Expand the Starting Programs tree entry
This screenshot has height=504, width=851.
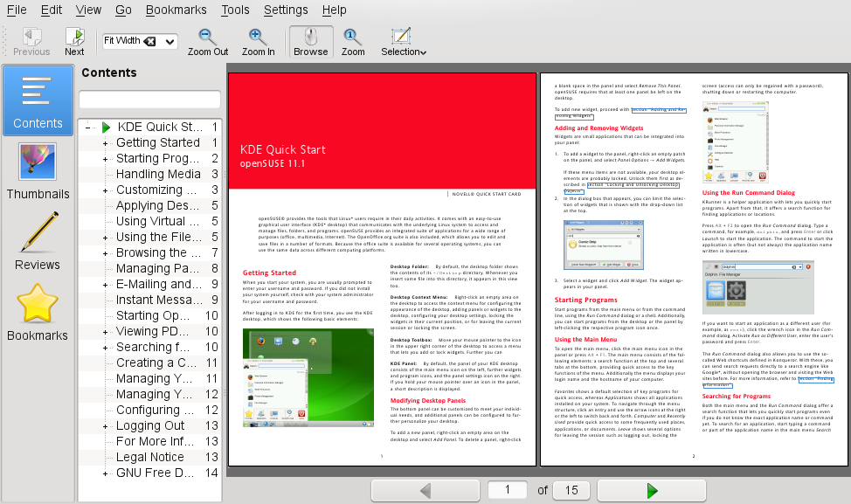click(106, 159)
